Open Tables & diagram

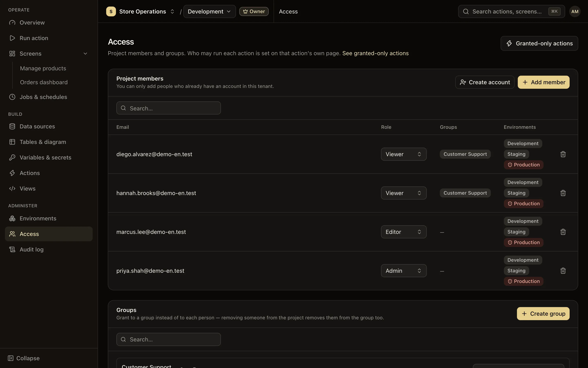click(x=49, y=142)
